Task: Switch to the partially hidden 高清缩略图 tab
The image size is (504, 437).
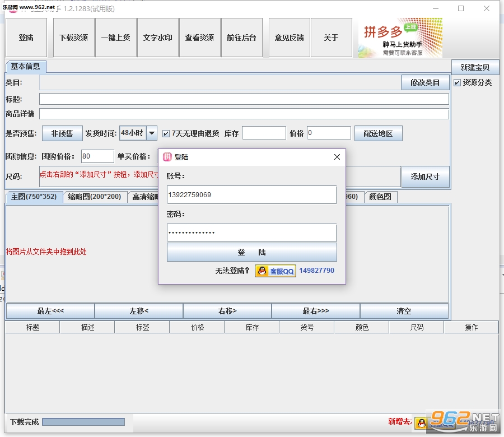Action: click(143, 197)
